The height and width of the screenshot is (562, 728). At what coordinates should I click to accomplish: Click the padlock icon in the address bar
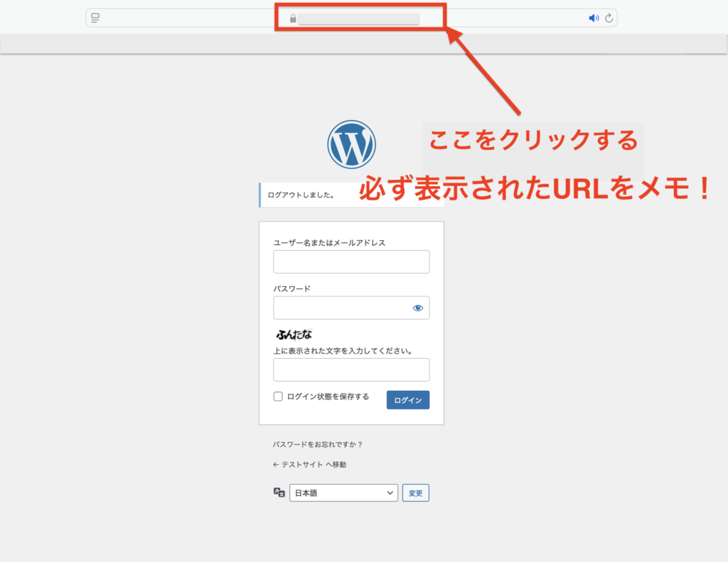(x=292, y=18)
